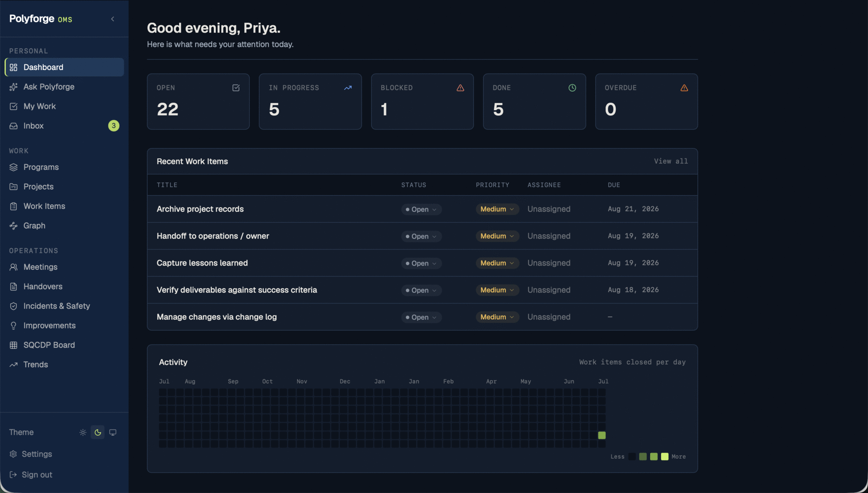
Task: Click due date Aug 21, 2026
Action: [x=633, y=209]
